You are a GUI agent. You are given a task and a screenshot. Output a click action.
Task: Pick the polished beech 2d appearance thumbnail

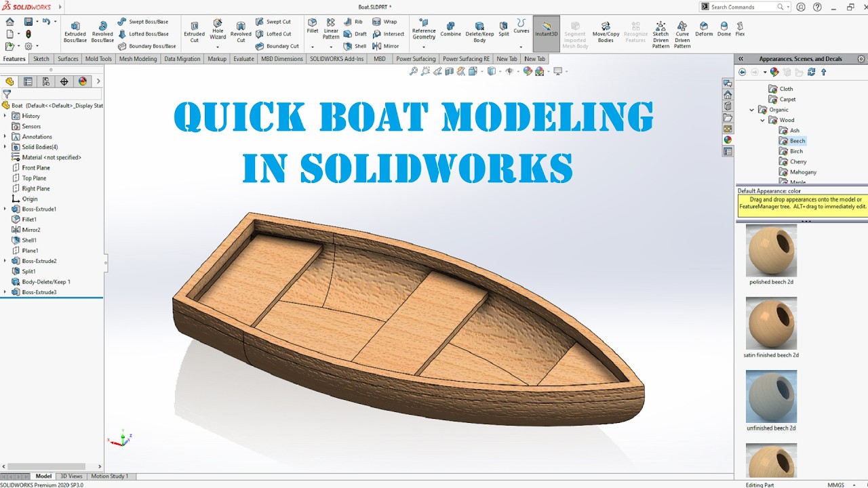tap(771, 251)
